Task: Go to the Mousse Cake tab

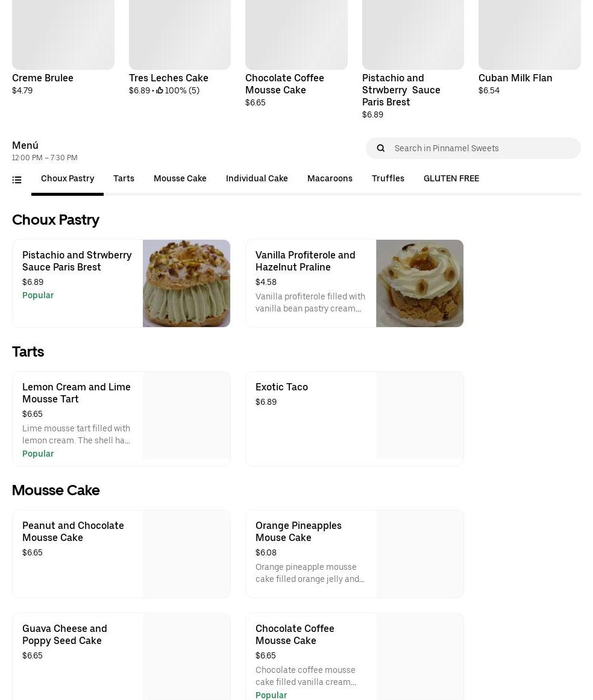Action: (180, 178)
